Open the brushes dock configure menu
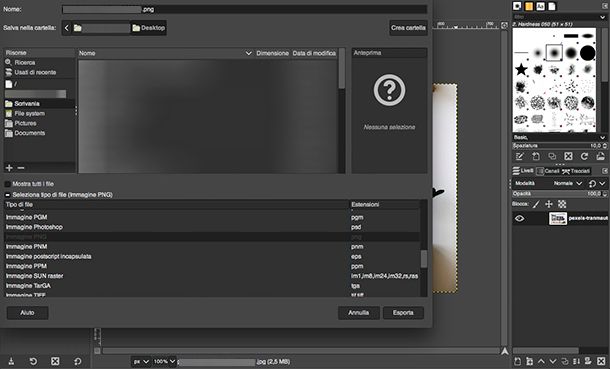Image resolution: width=610 pixels, height=369 pixels. [604, 6]
